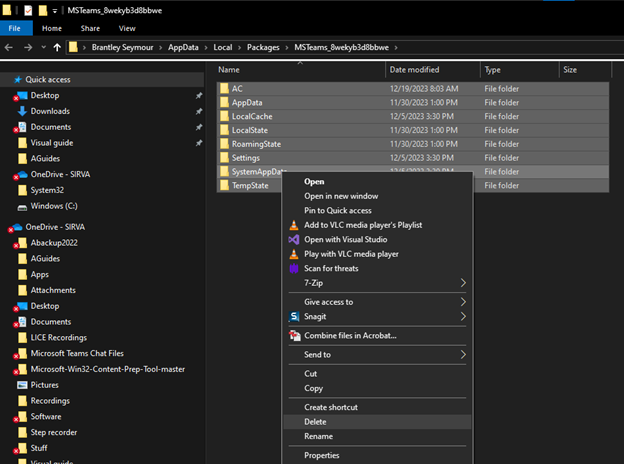Click AppData breadcrumb in address bar
This screenshot has height=464, width=624.
tap(183, 47)
